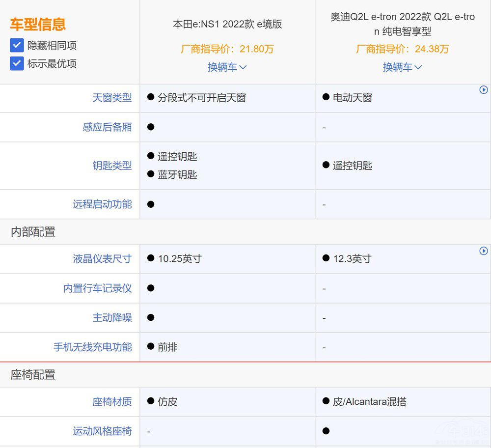Open the 钥匙类型 parameter link
Screen dimensions: 491x448
[x=112, y=166]
